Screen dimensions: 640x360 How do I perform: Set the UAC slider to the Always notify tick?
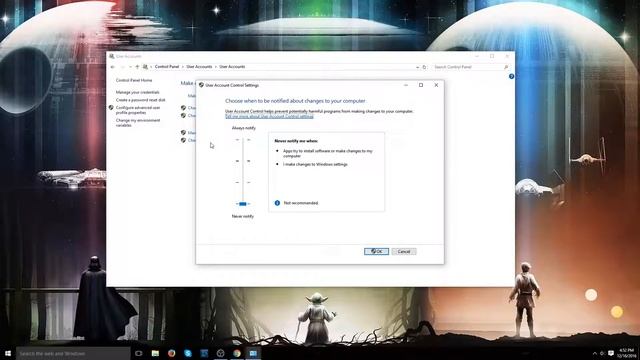click(243, 140)
